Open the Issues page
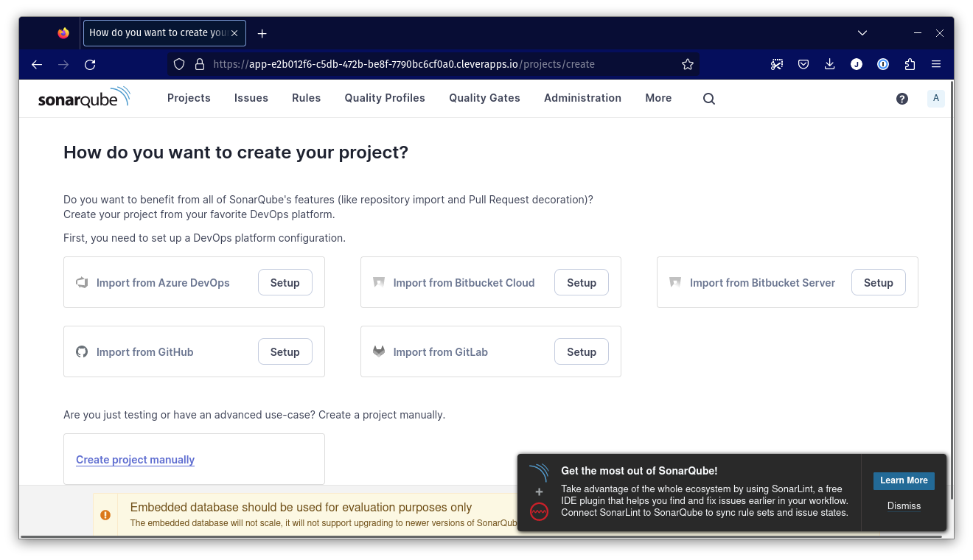Image resolution: width=973 pixels, height=560 pixels. click(251, 98)
